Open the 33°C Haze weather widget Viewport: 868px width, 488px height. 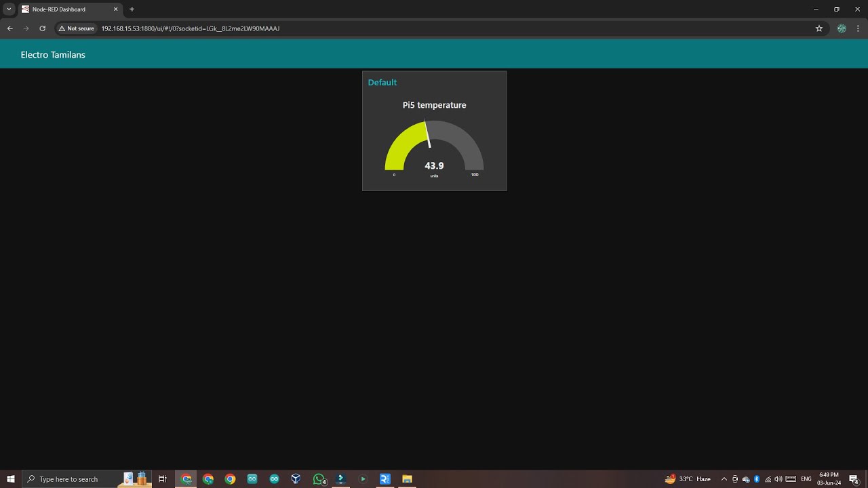pos(688,479)
